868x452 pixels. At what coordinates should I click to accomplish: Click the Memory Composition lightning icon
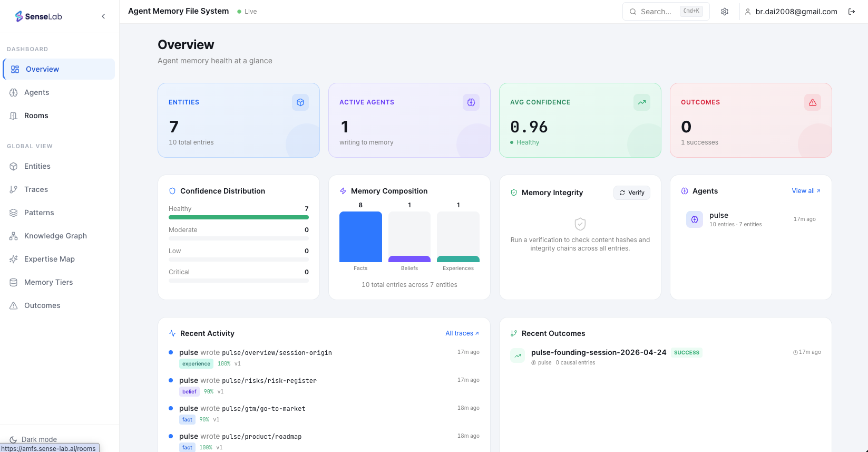[x=343, y=191]
